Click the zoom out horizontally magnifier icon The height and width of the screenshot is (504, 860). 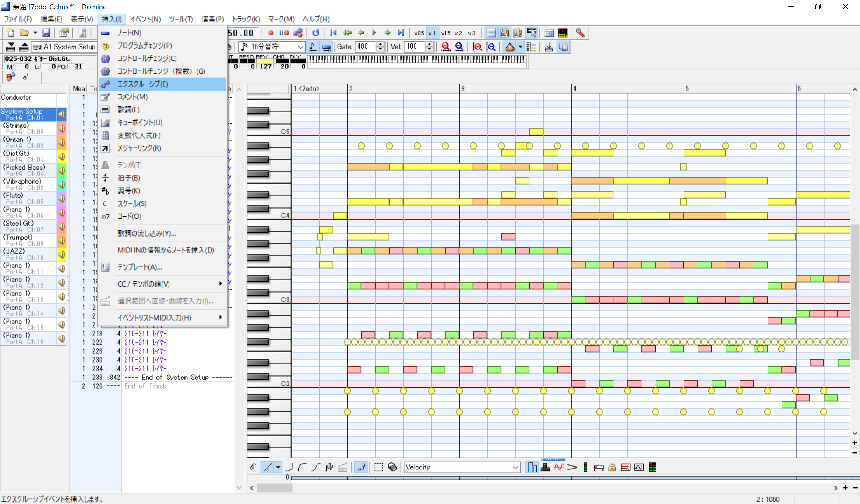click(x=459, y=47)
